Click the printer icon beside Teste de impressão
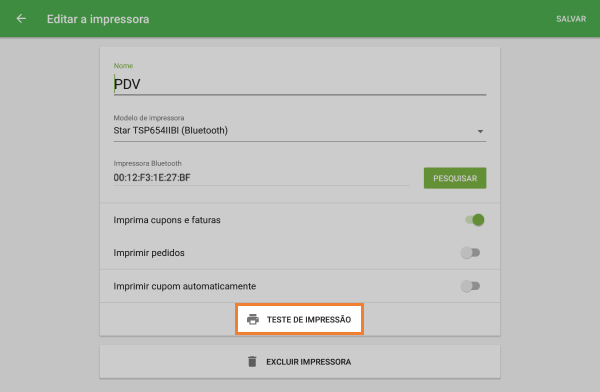Image resolution: width=600 pixels, height=392 pixels. point(253,319)
